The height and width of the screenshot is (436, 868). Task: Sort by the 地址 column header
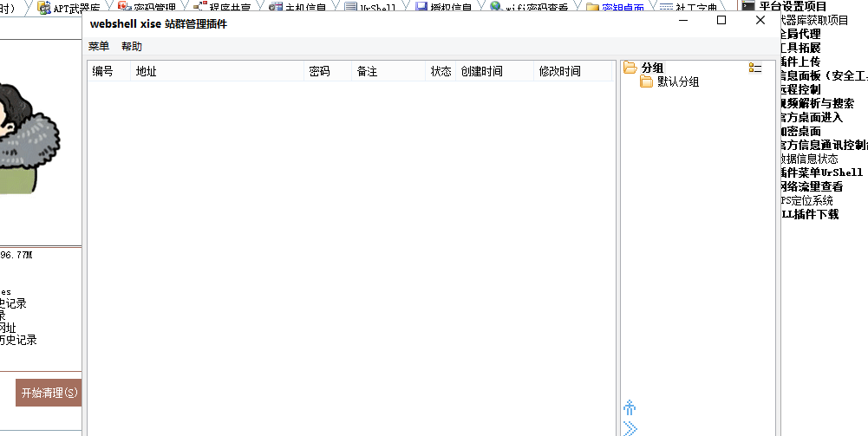coord(217,71)
